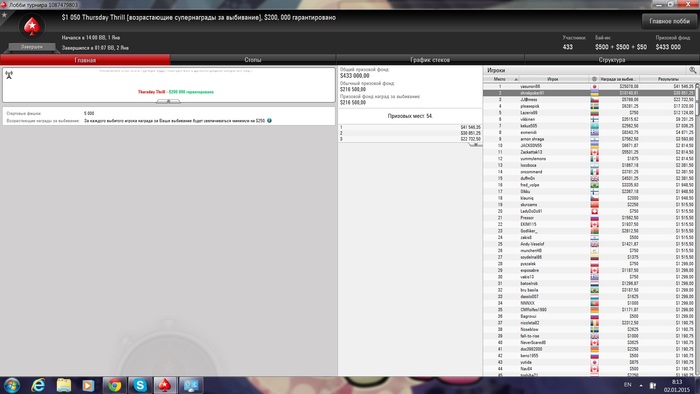Click the Sweden flag beside pleasepick
Viewport: 700px width, 394px height.
click(x=595, y=106)
